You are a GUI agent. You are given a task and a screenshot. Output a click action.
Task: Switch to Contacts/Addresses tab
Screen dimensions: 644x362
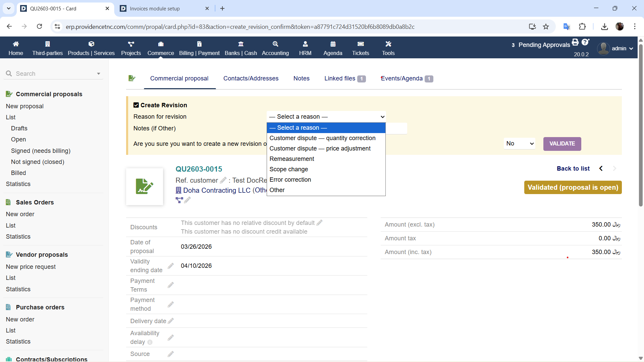pos(251,78)
